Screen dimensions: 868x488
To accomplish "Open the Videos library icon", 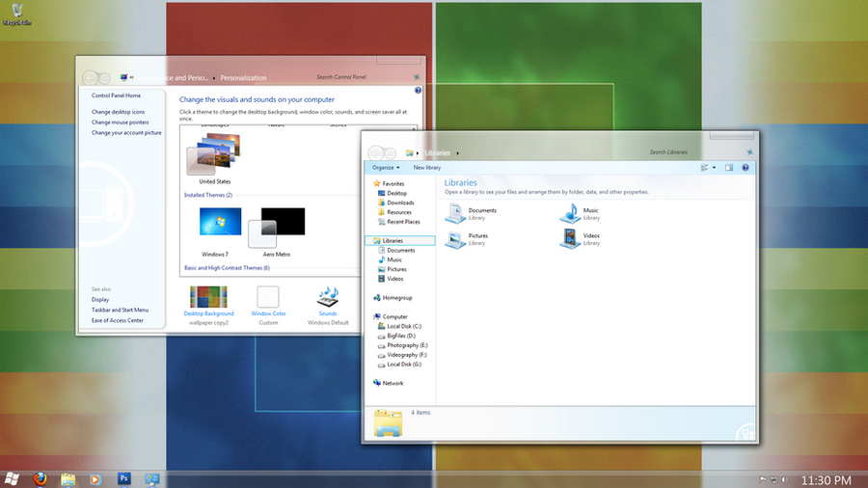I will click(570, 239).
